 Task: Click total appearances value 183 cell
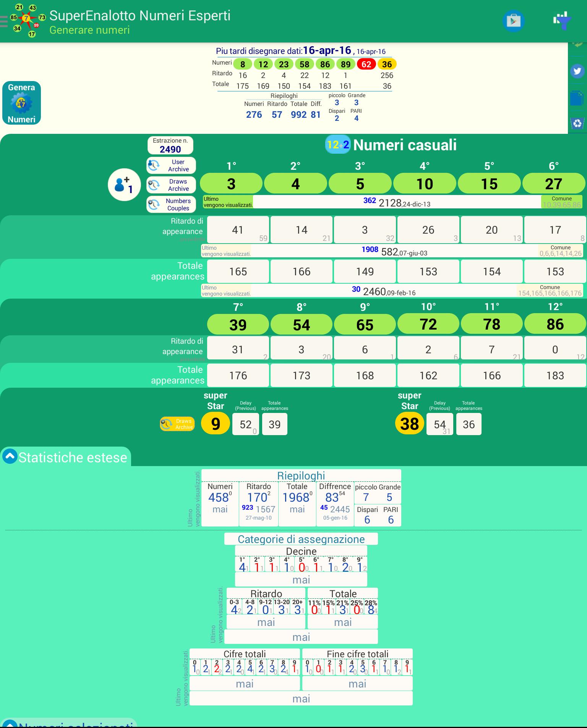(x=555, y=375)
